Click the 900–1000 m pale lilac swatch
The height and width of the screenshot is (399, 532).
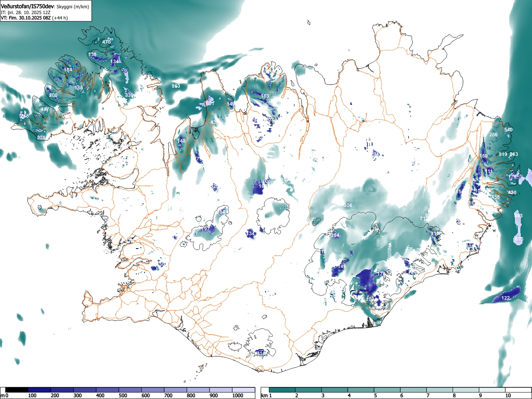coord(221,390)
